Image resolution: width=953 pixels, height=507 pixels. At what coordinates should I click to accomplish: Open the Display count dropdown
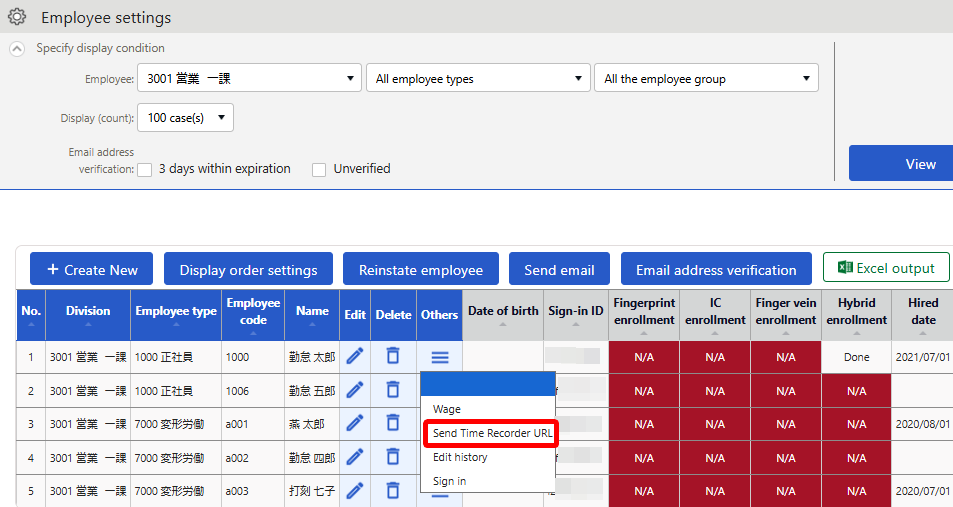click(x=185, y=118)
